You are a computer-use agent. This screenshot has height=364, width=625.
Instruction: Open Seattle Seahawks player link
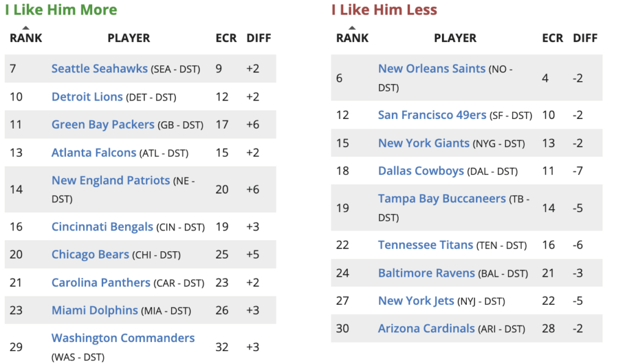99,69
